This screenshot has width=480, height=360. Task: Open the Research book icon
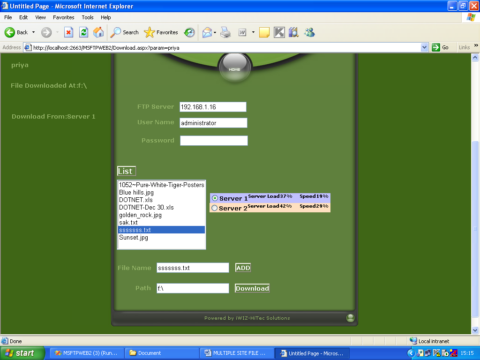coord(294,32)
